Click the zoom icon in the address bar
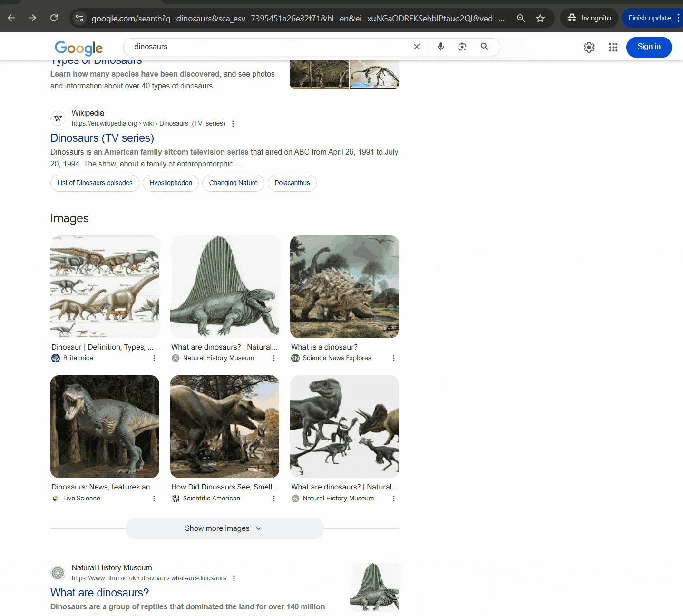Screen dimensions: 683x616 tap(521, 18)
